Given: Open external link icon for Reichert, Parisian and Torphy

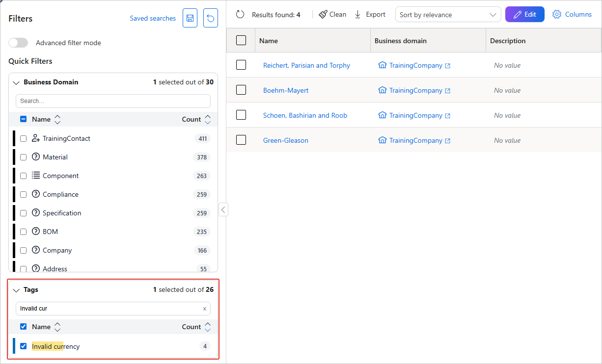Looking at the screenshot, I should [x=447, y=66].
